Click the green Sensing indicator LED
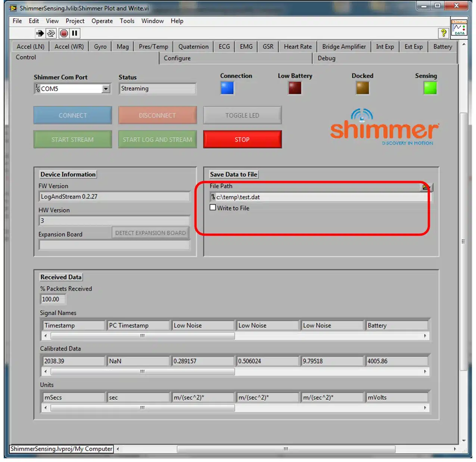 pyautogui.click(x=430, y=88)
